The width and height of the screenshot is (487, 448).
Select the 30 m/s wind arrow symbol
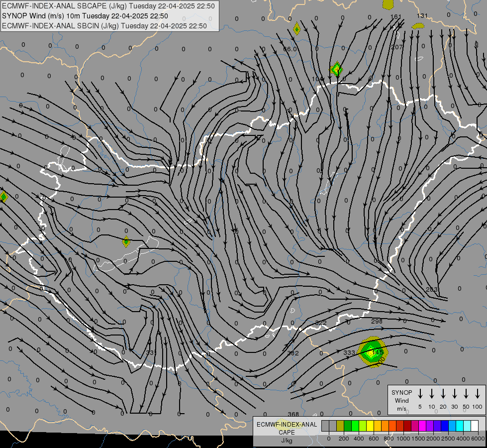tap(454, 394)
